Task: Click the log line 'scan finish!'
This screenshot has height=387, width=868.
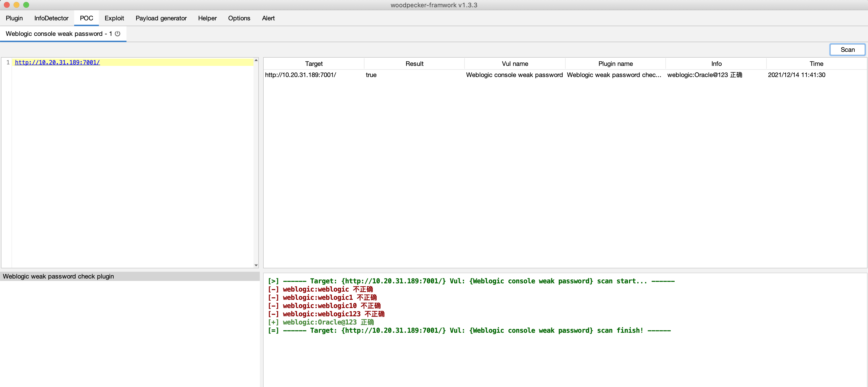Action: coord(469,330)
